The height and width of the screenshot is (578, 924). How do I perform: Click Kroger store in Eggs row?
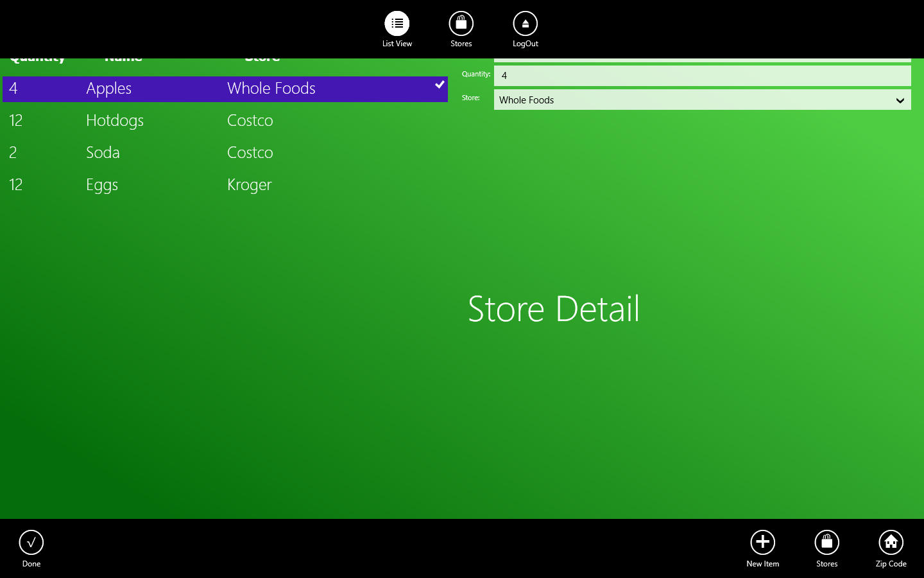pos(250,185)
